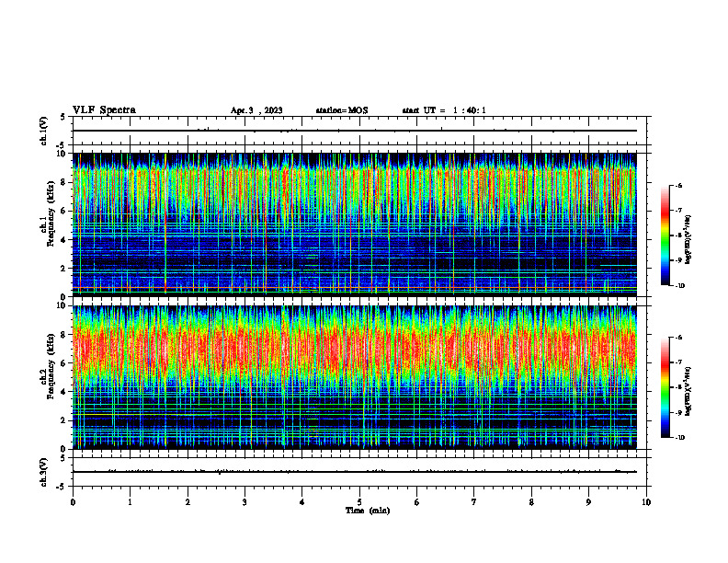The image size is (728, 563).
Task: Click time axis tick label "0"
Action: coord(73,502)
